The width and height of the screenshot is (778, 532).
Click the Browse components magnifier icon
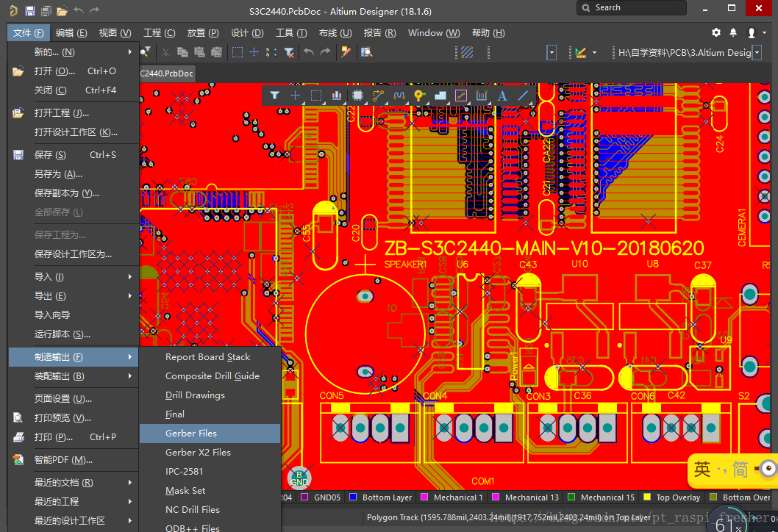tap(367, 52)
